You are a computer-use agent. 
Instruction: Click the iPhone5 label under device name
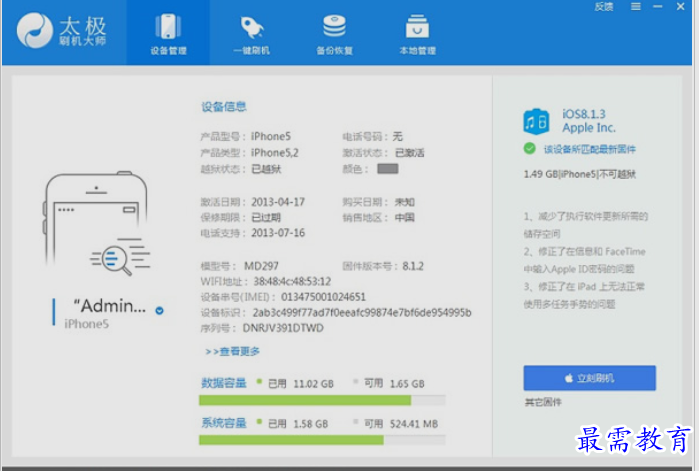click(86, 324)
